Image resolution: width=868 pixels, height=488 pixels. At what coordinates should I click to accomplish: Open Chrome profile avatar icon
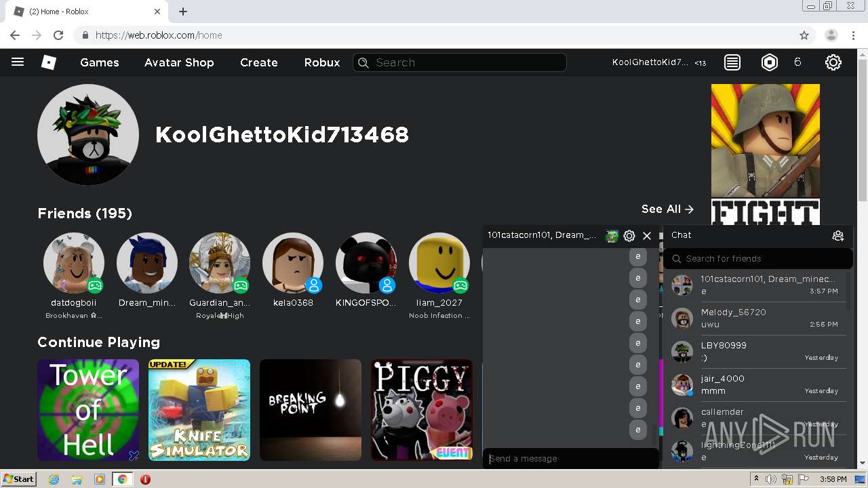click(x=831, y=35)
